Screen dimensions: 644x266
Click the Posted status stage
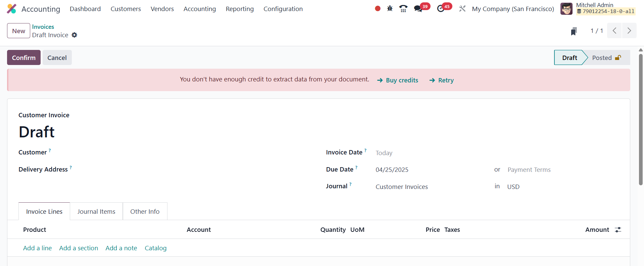pos(607,58)
